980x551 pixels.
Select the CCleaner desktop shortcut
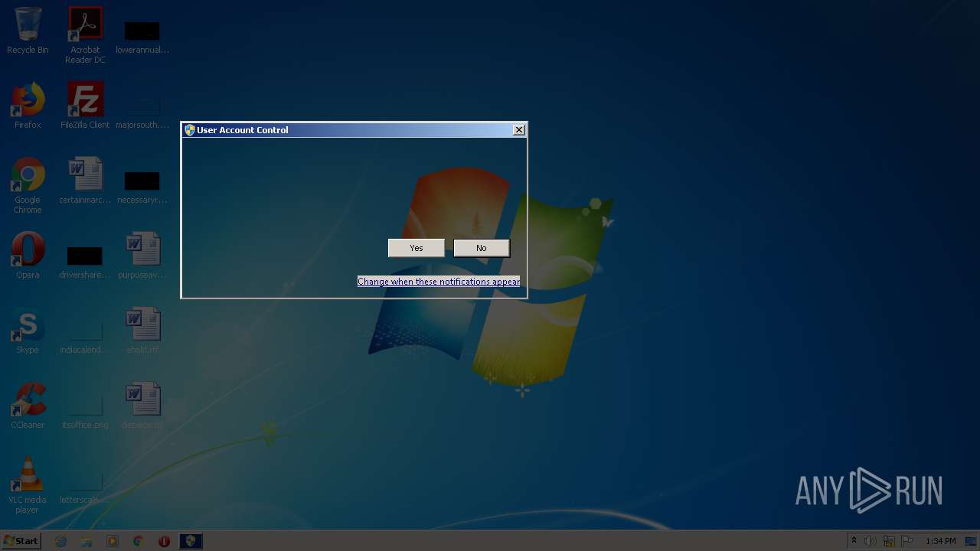click(28, 406)
